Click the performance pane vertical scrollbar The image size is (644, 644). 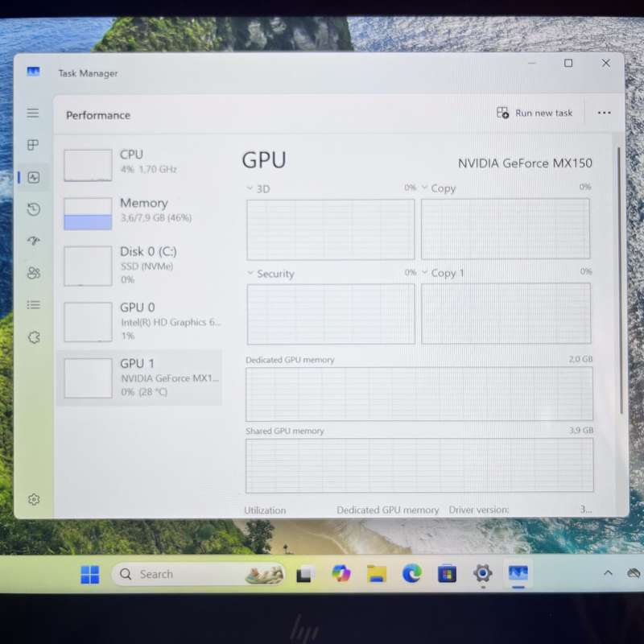click(x=620, y=280)
